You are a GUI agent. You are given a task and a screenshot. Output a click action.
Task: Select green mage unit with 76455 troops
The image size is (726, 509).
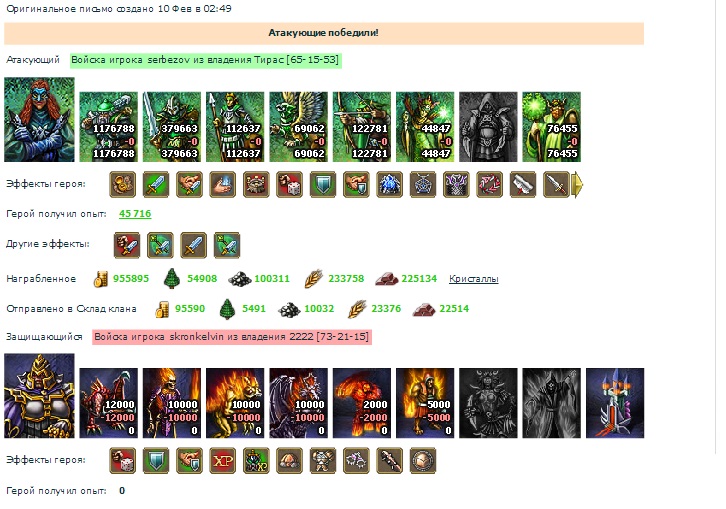pos(551,126)
